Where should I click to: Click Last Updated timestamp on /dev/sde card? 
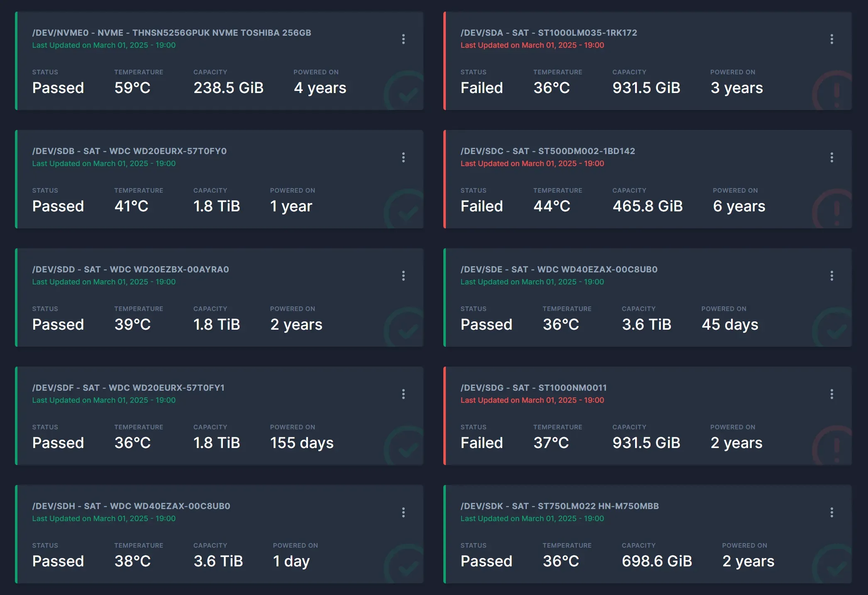pyautogui.click(x=532, y=282)
